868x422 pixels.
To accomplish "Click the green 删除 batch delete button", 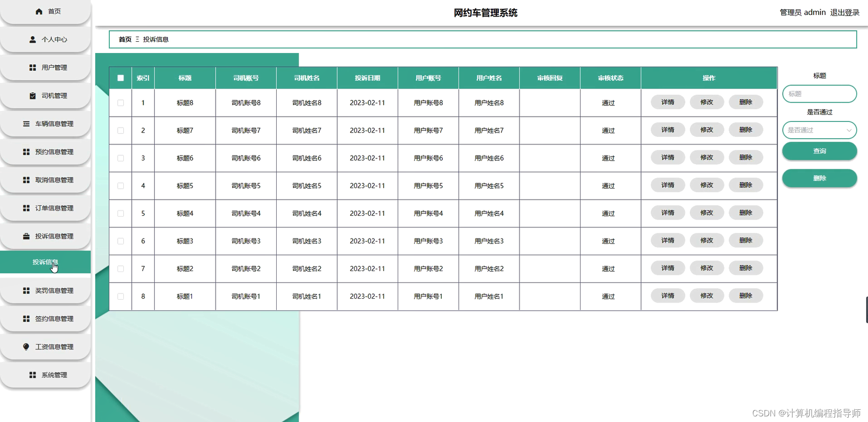I will pyautogui.click(x=819, y=178).
